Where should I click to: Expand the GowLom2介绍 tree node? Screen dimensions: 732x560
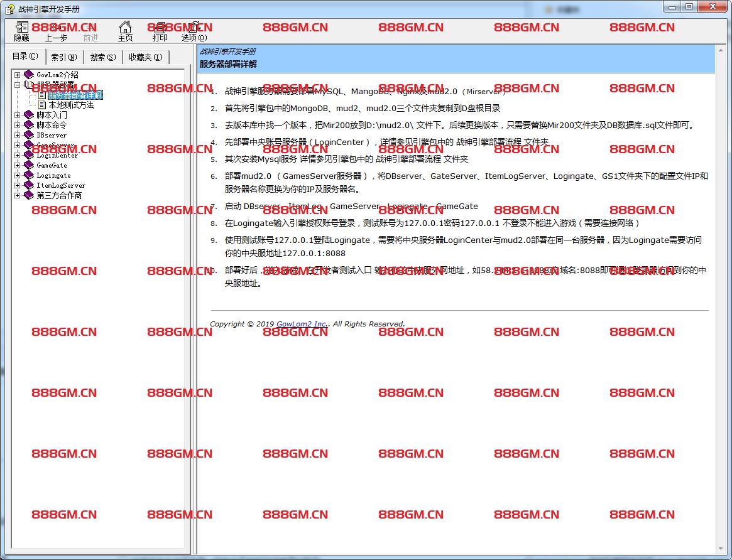[x=17, y=75]
